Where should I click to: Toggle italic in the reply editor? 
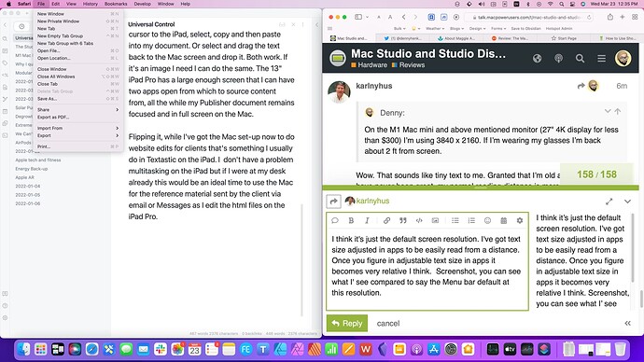[367, 220]
